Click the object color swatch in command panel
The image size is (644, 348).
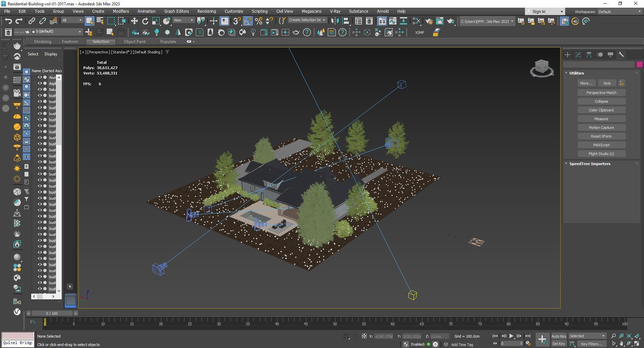pos(639,64)
